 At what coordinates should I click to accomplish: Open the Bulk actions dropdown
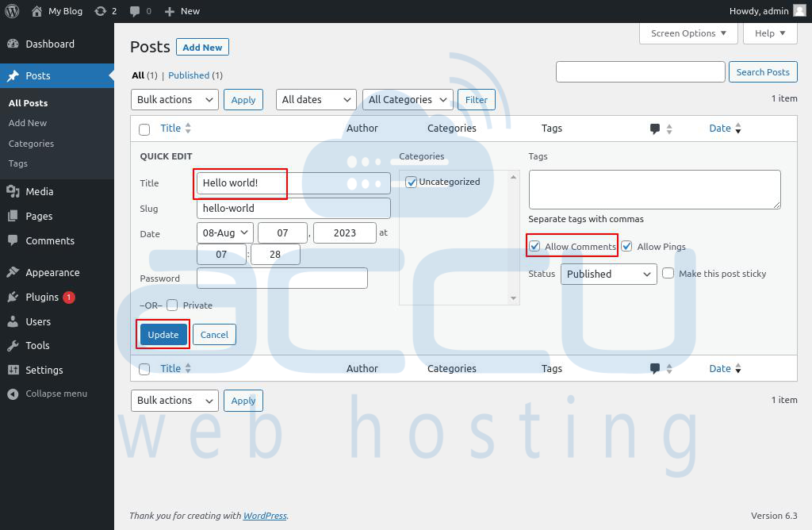[x=174, y=99]
